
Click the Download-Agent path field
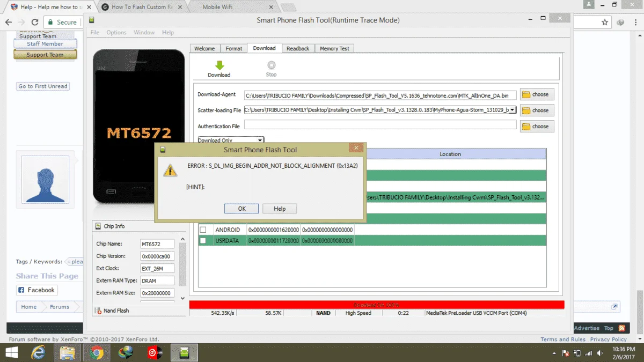pos(380,95)
